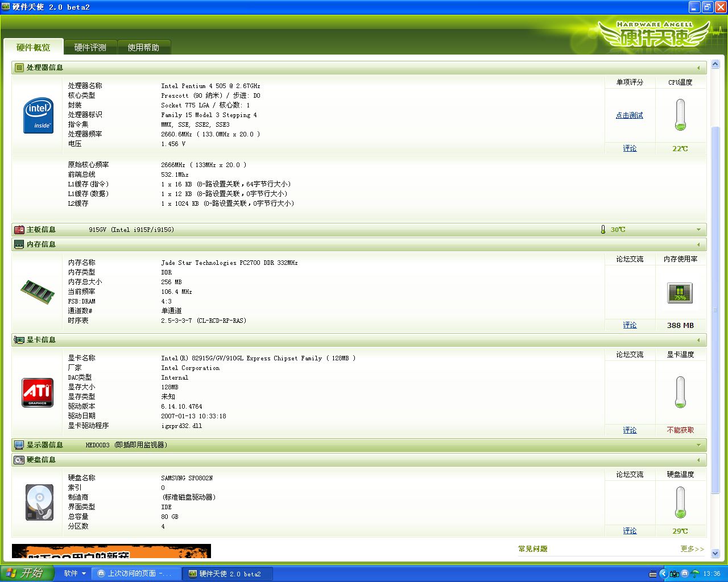Click the 硬件天使 2.0 beta2 taskbar button
This screenshot has width=728, height=582.
227,573
